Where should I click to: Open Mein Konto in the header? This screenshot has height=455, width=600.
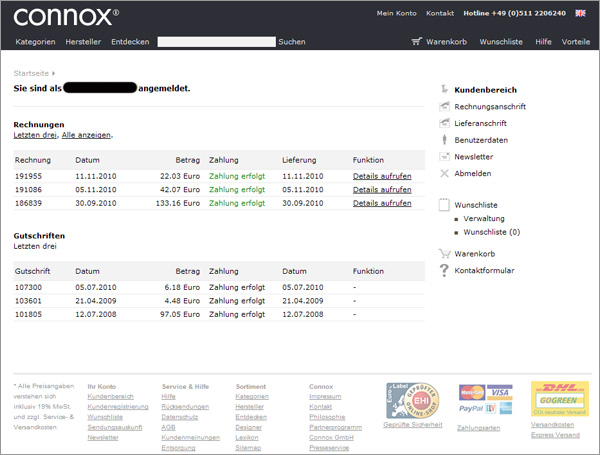tap(396, 13)
